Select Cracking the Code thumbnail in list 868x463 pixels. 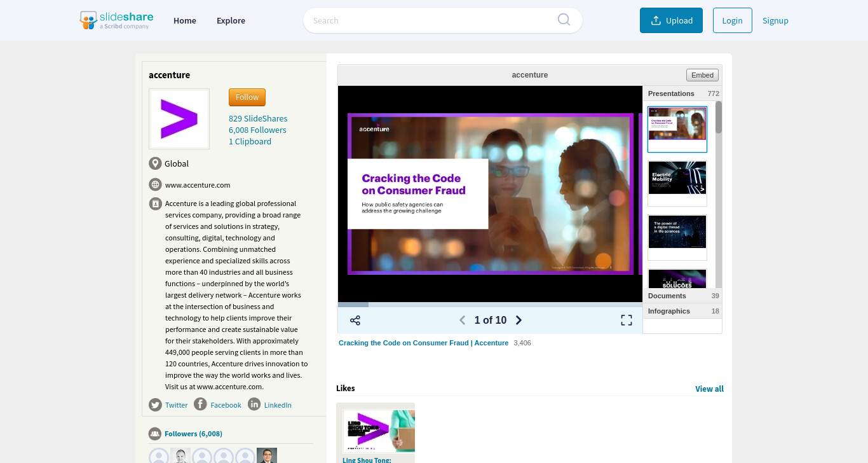point(677,129)
